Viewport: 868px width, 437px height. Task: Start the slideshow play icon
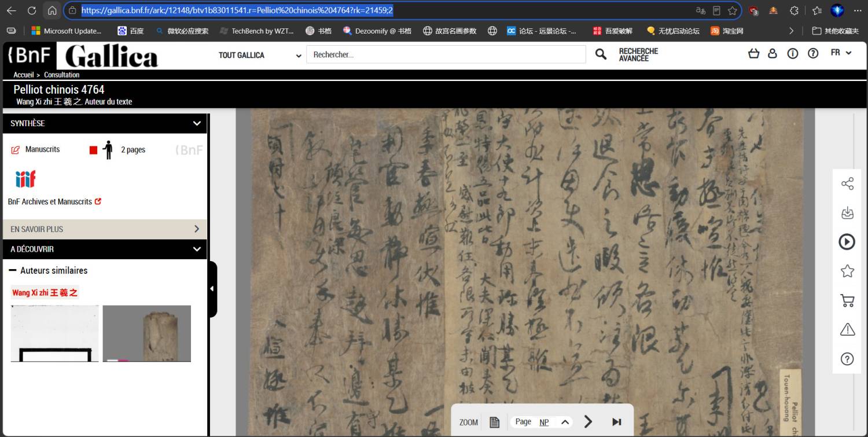[x=847, y=241]
